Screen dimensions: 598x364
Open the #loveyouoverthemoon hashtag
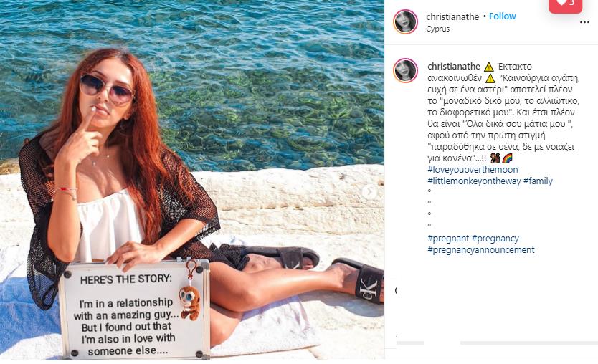[473, 170]
